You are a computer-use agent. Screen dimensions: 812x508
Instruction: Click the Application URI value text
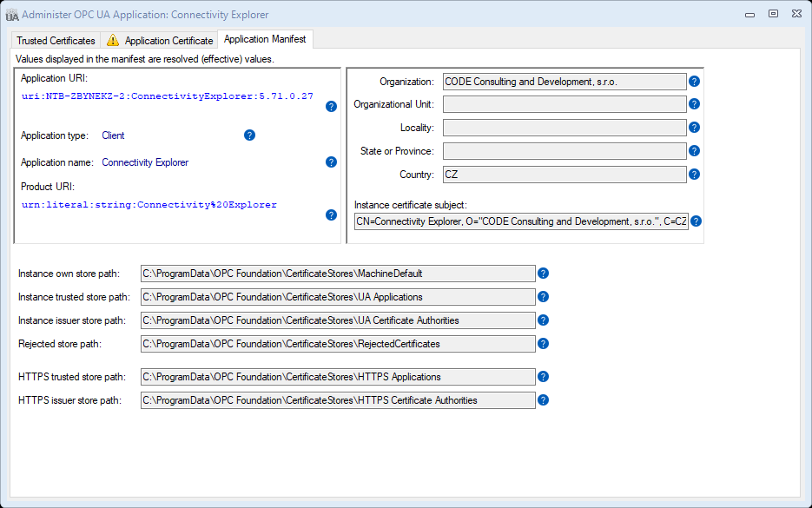tap(168, 96)
